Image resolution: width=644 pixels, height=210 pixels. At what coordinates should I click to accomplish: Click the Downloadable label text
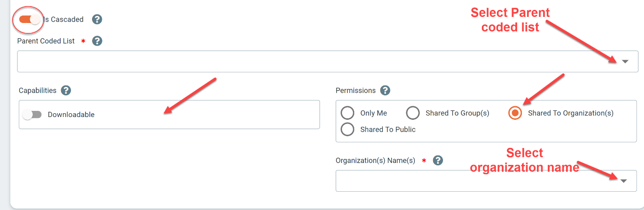[x=71, y=115]
